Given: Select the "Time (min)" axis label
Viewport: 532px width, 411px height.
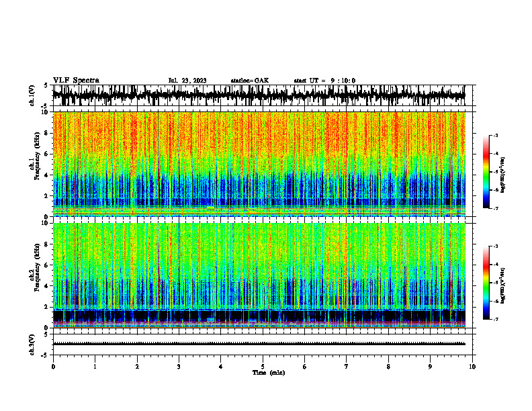Looking at the screenshot, I should click(x=269, y=373).
